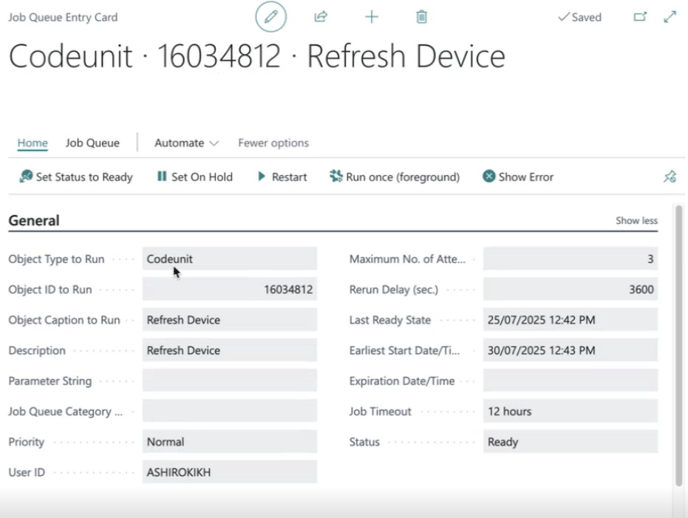Screen dimensions: 688x518
Task: Click Set Status to Ready label
Action: click(x=84, y=177)
